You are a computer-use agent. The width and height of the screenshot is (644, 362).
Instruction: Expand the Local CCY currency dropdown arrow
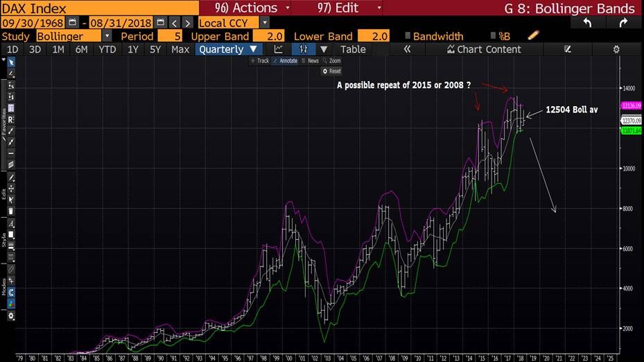click(265, 23)
